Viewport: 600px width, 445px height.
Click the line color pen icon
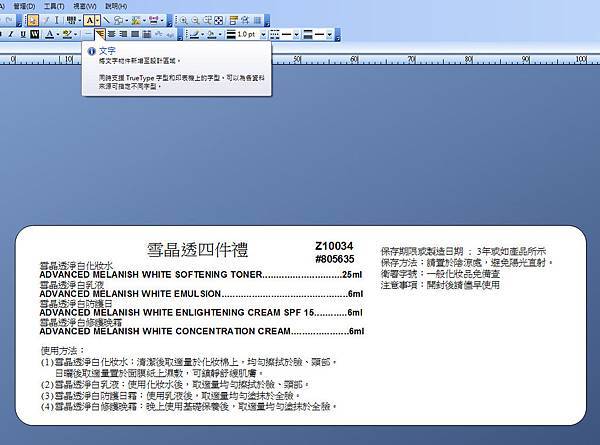(x=194, y=34)
